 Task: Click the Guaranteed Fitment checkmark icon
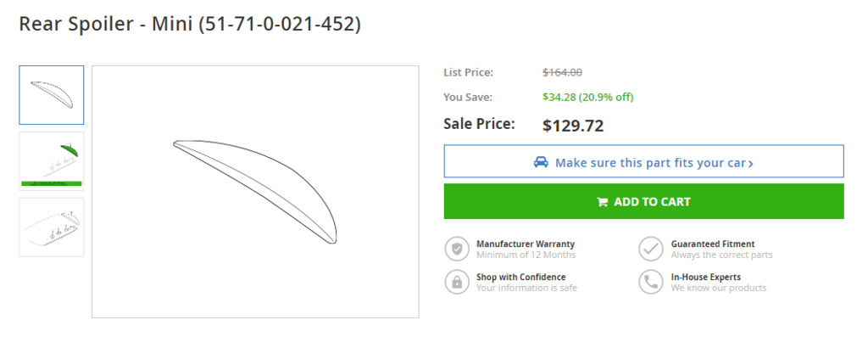pos(651,249)
